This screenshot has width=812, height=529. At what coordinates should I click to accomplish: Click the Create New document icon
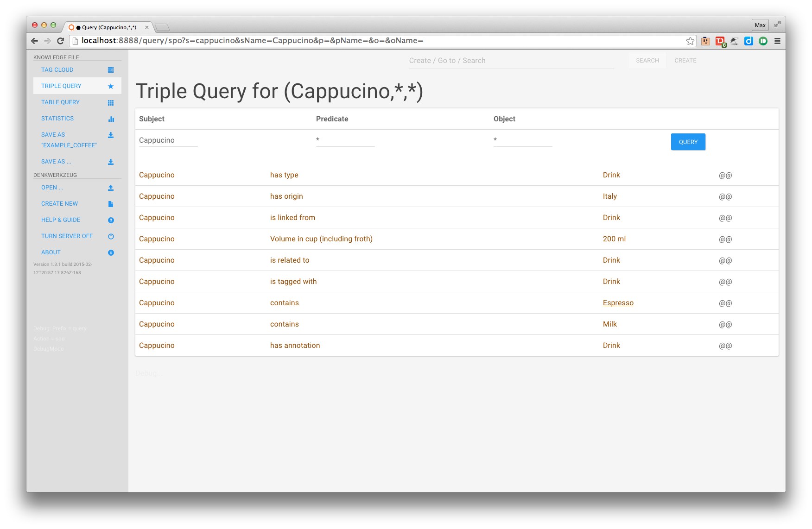(111, 204)
